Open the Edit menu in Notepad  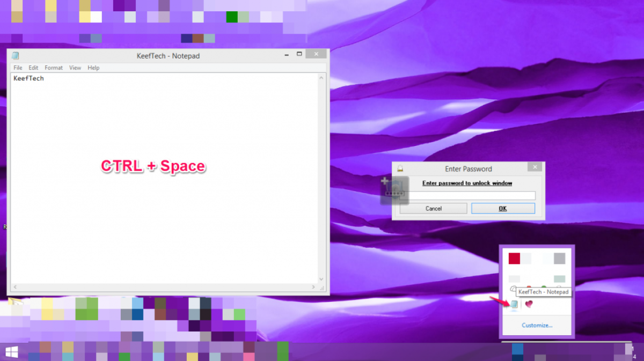pyautogui.click(x=33, y=68)
